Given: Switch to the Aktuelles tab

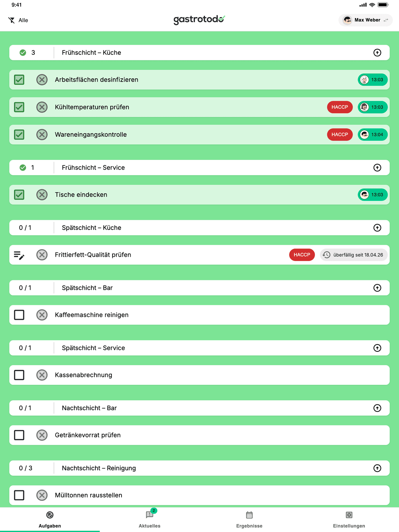Looking at the screenshot, I should (x=149, y=519).
